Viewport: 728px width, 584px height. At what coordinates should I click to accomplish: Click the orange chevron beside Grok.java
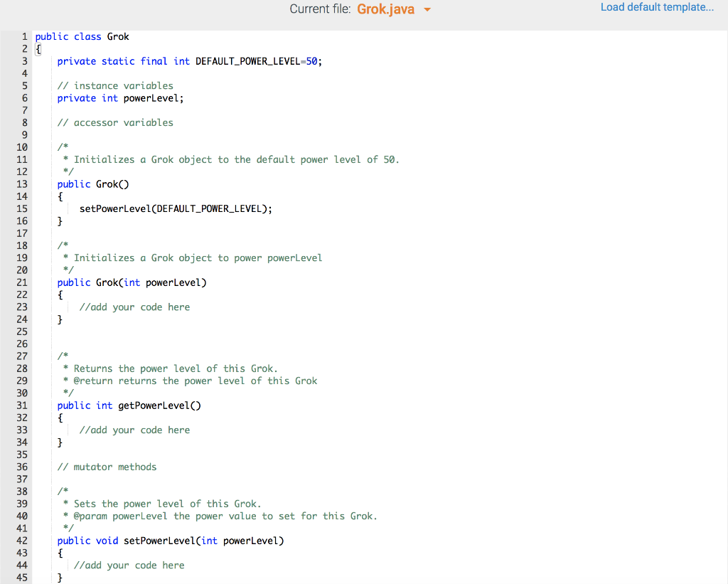tap(426, 9)
